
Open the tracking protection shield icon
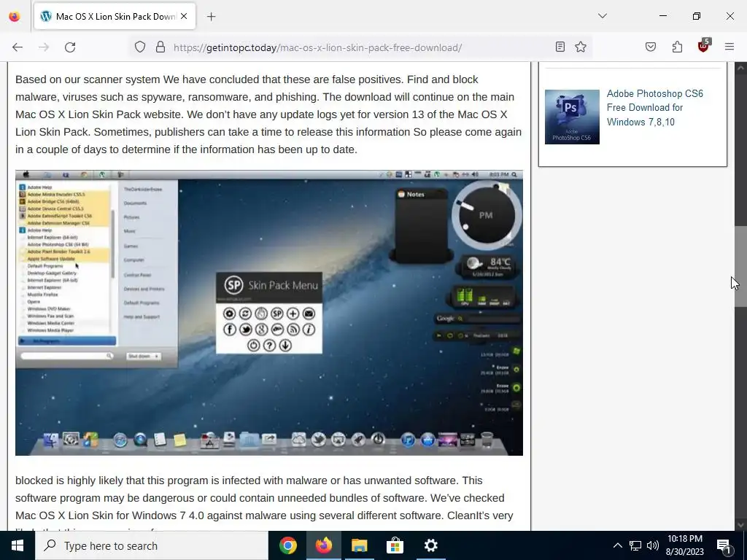139,47
